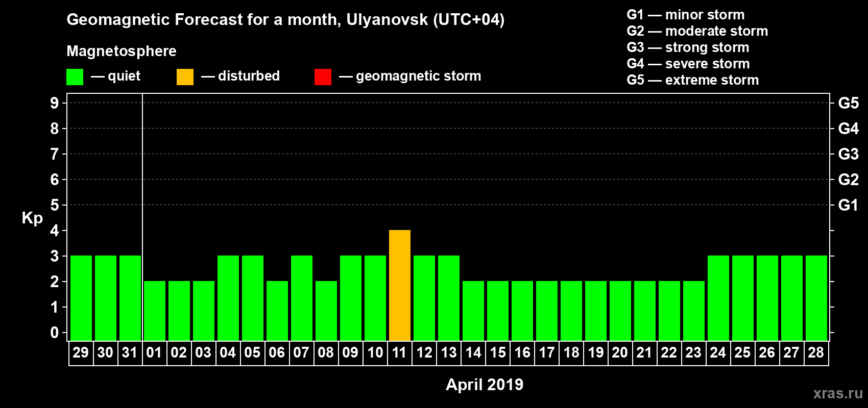Click the Magnetosphere heading
This screenshot has height=408, width=868.
[122, 52]
